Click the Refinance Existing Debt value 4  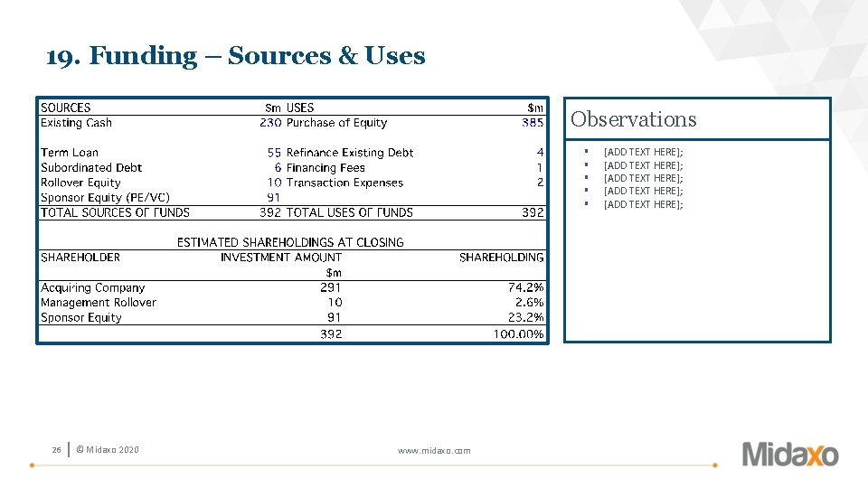(541, 153)
